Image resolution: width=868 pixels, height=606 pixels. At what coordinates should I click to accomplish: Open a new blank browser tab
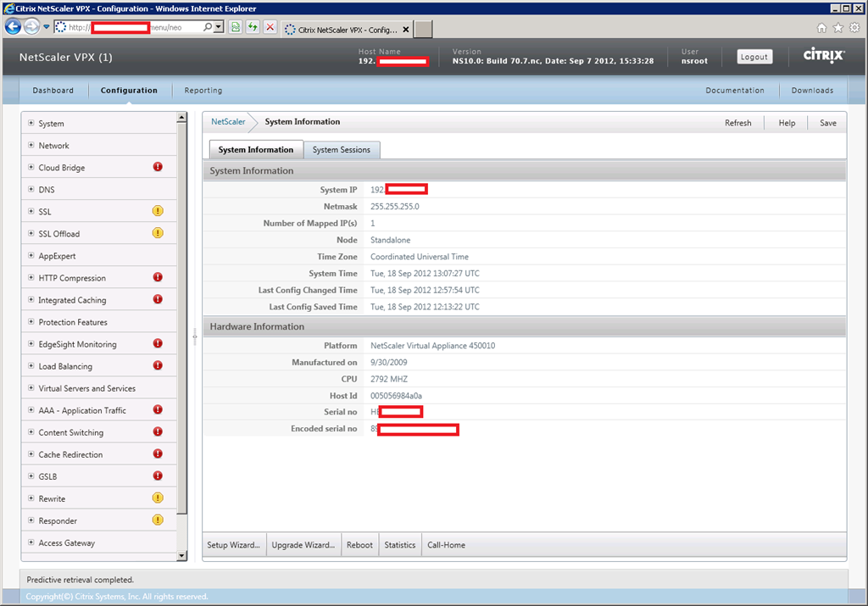[x=423, y=30]
